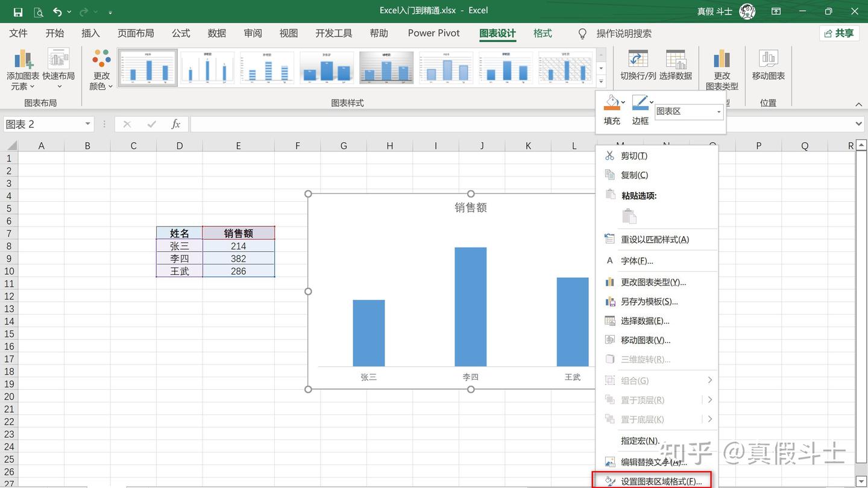Choose 另存为模板(S)... menu item
Viewport: 868px width, 488px height.
[656, 301]
